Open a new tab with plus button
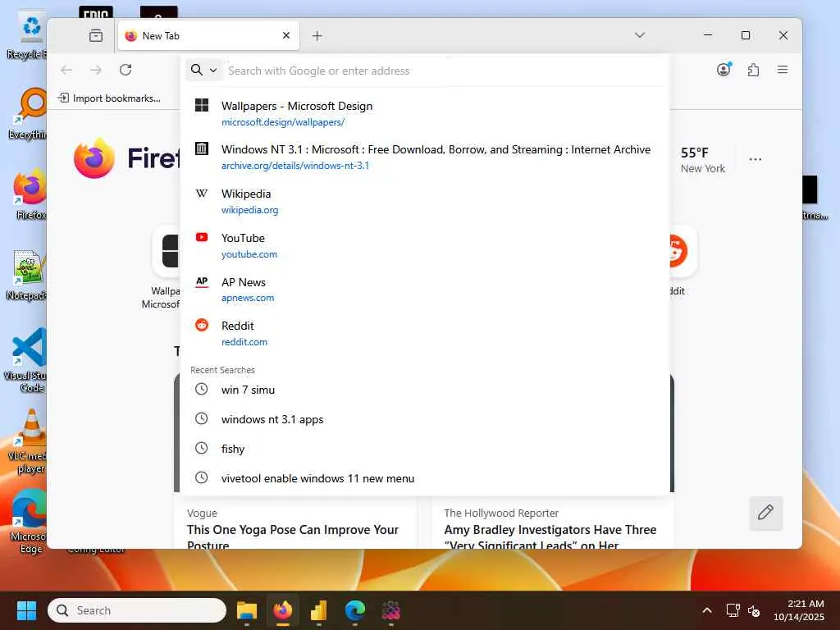The width and height of the screenshot is (840, 630). coord(317,35)
